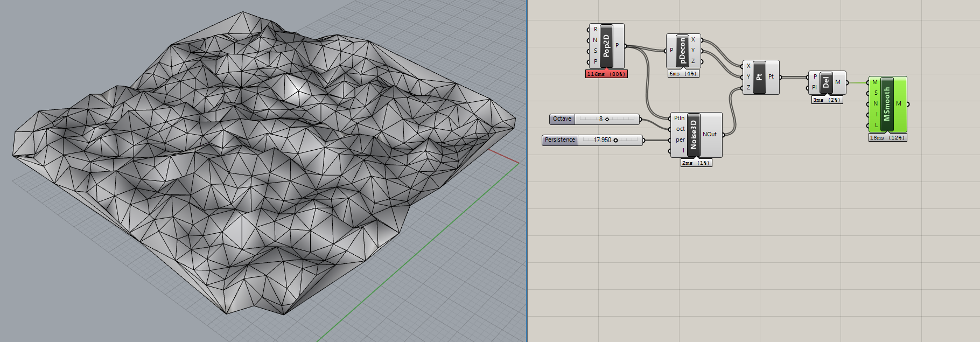This screenshot has width=980, height=342.
Task: Select the green MSmooth component
Action: coord(887,104)
